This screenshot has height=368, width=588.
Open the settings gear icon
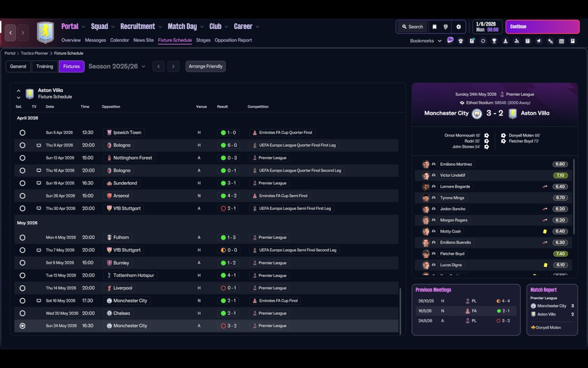[458, 27]
